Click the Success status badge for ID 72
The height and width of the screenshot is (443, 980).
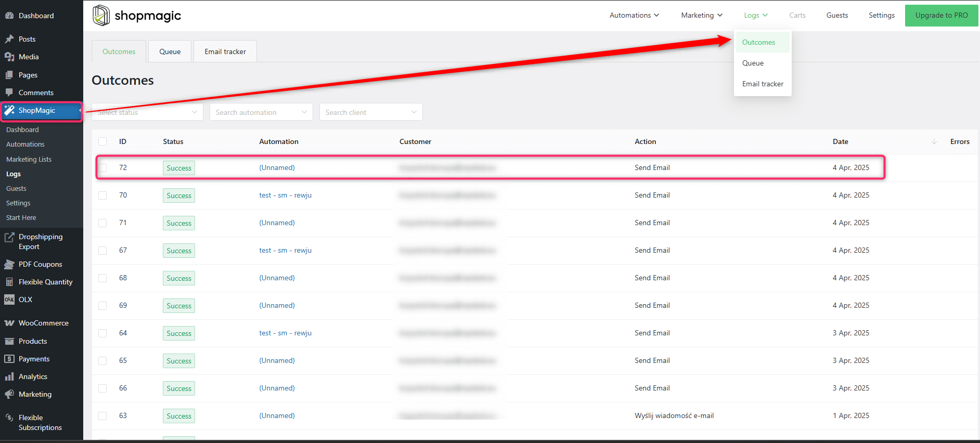(x=178, y=168)
